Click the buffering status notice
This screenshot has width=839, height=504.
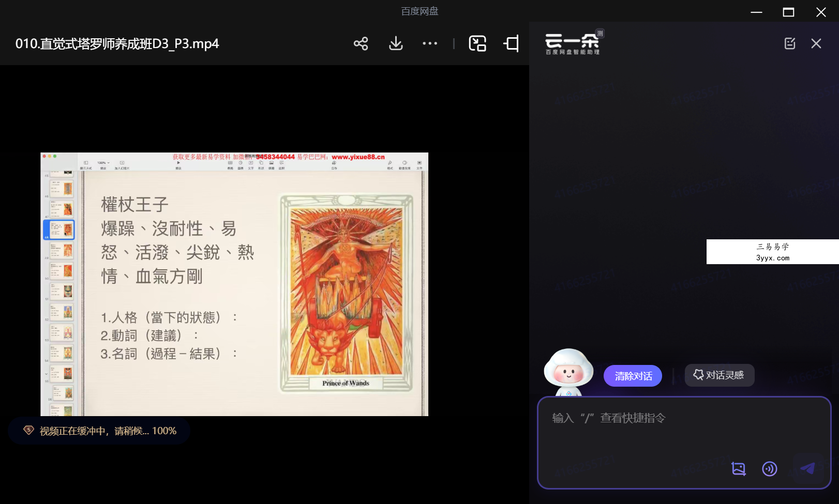(99, 431)
